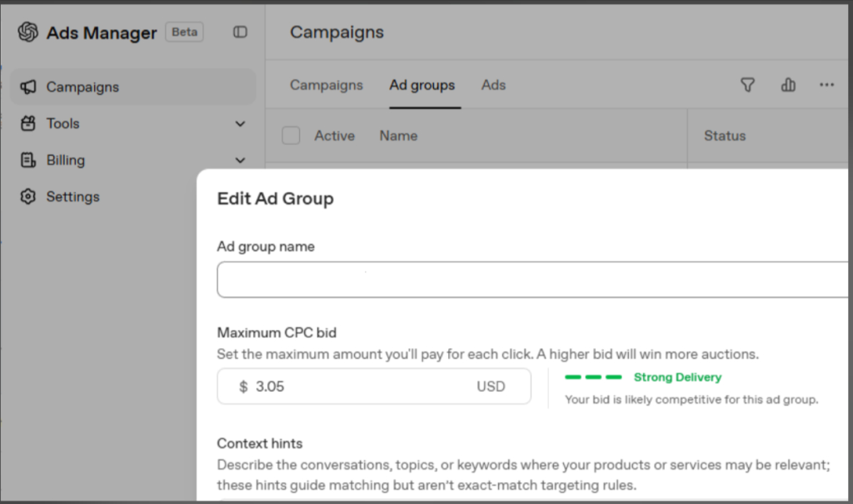The height and width of the screenshot is (504, 853).
Task: Click the Ads Manager title
Action: pyautogui.click(x=101, y=32)
